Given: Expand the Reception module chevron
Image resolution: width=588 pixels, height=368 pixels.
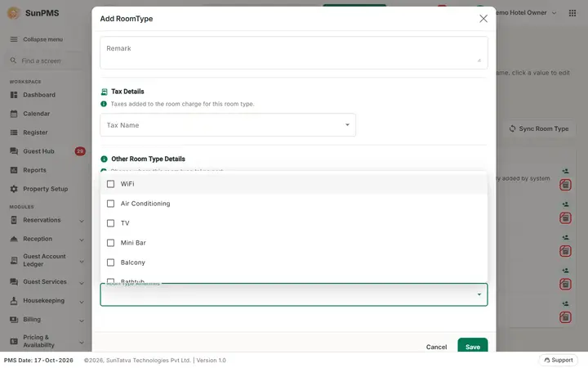Looking at the screenshot, I should pyautogui.click(x=82, y=240).
